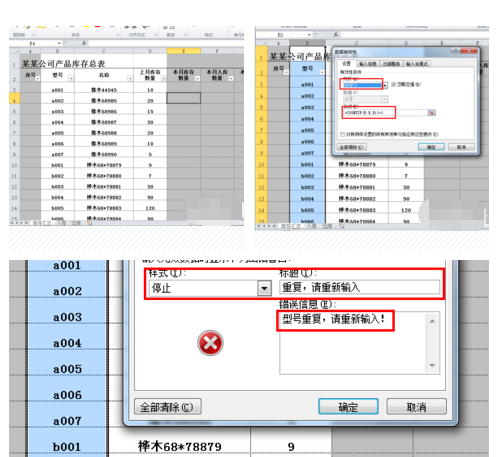
Task: Click the large 确定 button
Action: 348,407
